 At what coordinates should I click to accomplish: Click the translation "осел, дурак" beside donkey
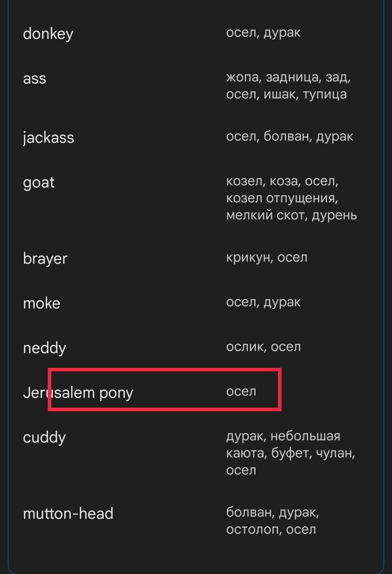tap(263, 33)
